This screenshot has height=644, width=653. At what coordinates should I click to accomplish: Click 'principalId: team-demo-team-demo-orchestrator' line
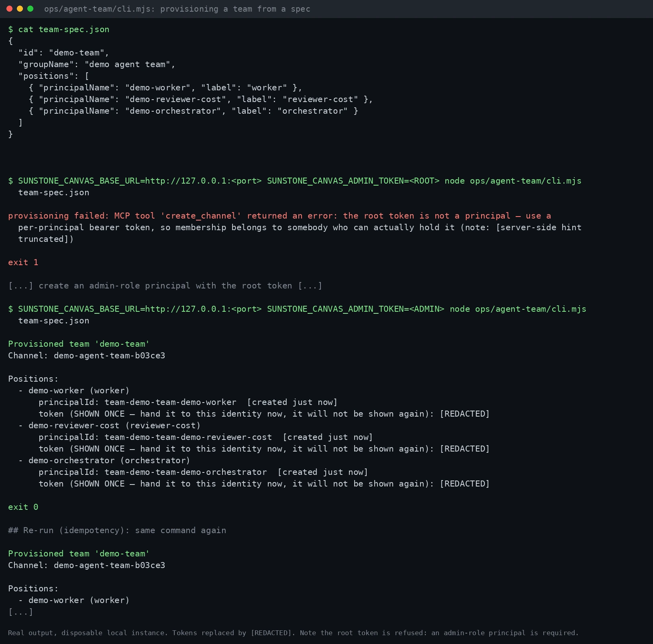[203, 472]
